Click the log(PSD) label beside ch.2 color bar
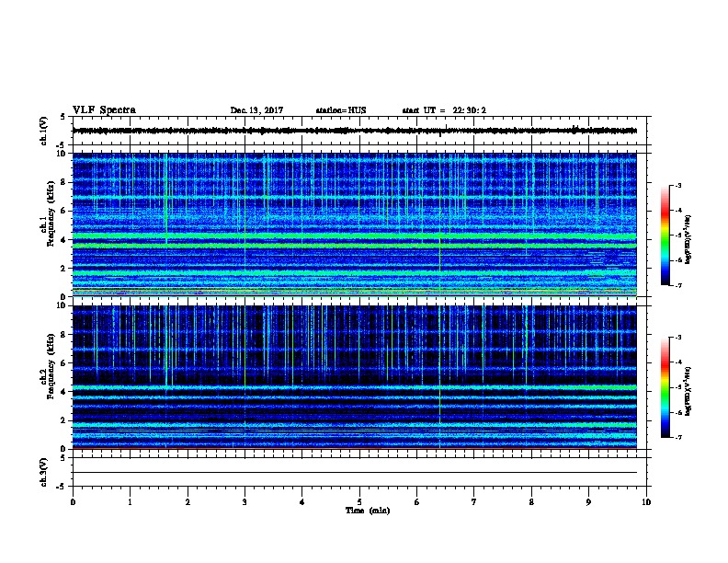This screenshot has height=563, width=728. 688,391
